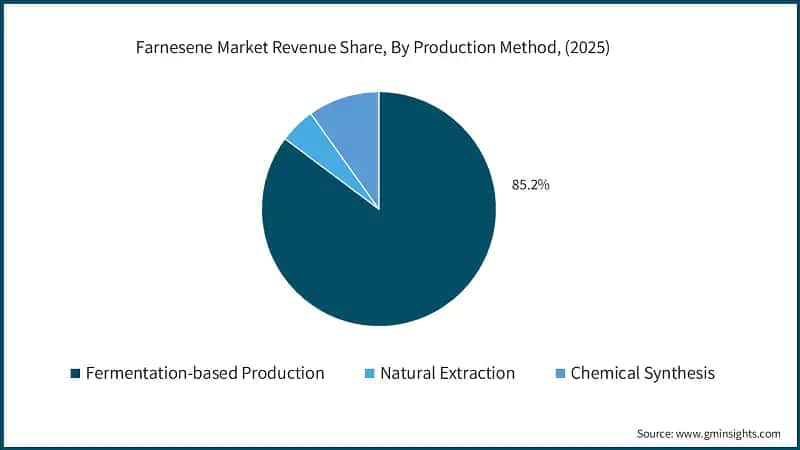Viewport: 800px width, 450px height.
Task: Click the Chemical Synthesis legend swatch
Action: [560, 373]
